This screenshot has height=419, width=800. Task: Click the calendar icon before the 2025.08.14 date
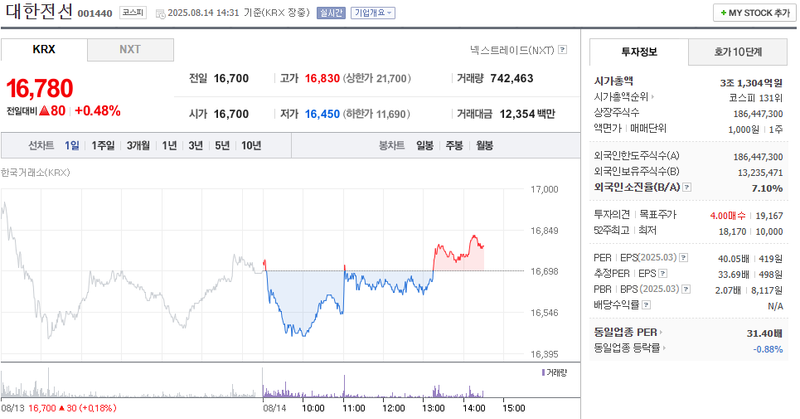pyautogui.click(x=160, y=13)
